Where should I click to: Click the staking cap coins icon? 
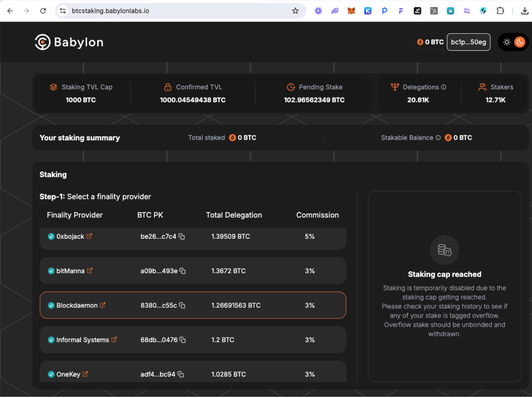point(445,250)
